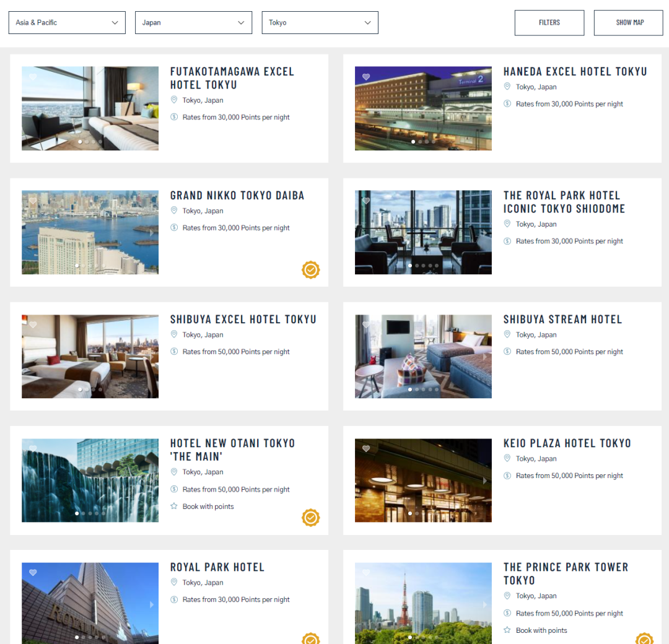This screenshot has height=644, width=669.
Task: Expand the Japan country dropdown
Action: click(193, 22)
